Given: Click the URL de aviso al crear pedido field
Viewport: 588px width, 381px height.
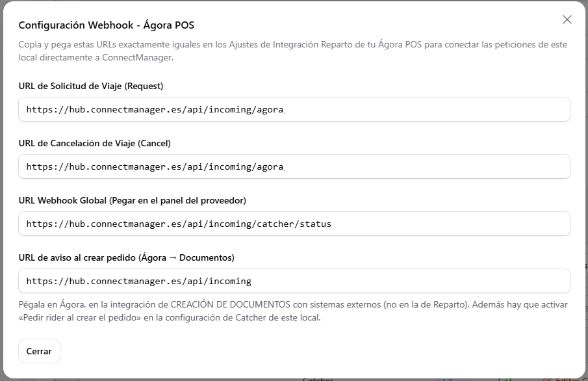Looking at the screenshot, I should coord(294,281).
